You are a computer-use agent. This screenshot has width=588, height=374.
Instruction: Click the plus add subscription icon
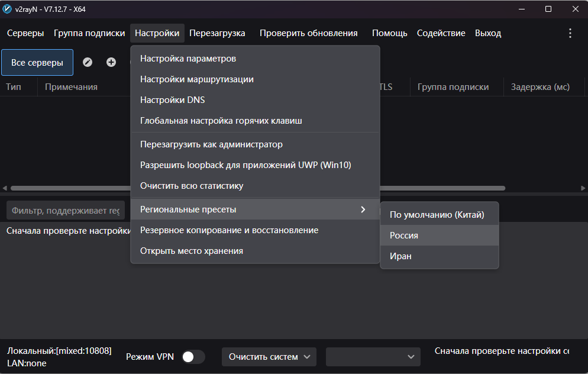click(x=111, y=62)
